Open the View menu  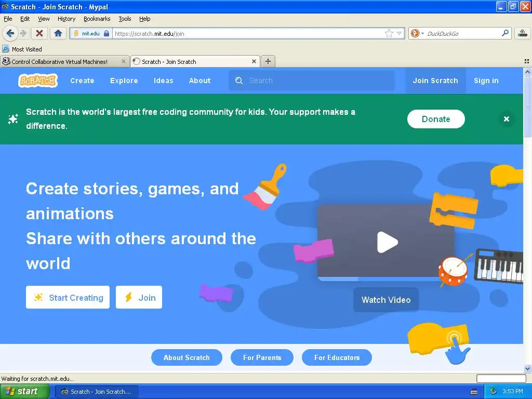pyautogui.click(x=44, y=19)
